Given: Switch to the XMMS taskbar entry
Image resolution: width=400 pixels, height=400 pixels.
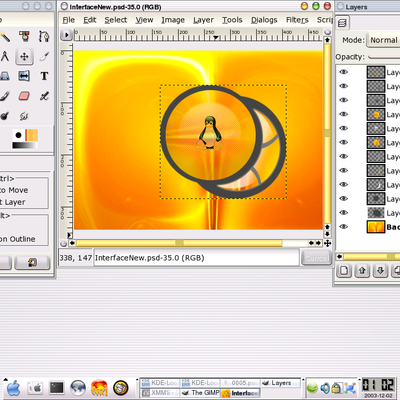Looking at the screenshot, I should click(160, 393).
